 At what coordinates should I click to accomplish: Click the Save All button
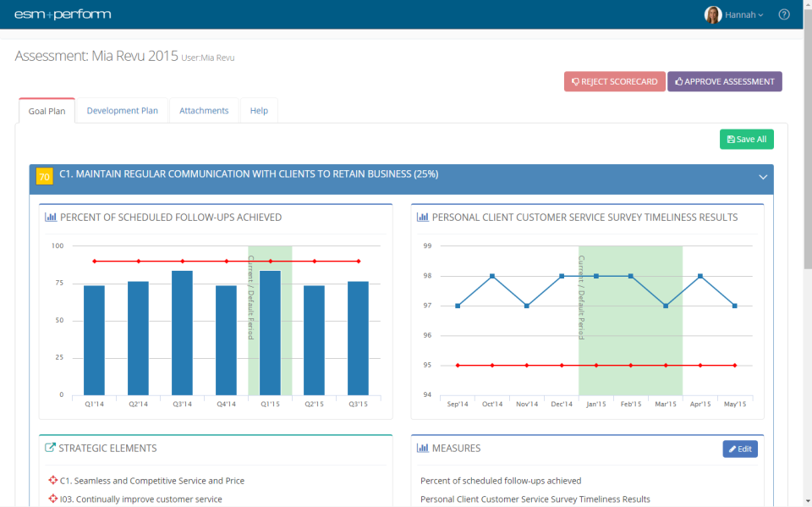point(746,138)
